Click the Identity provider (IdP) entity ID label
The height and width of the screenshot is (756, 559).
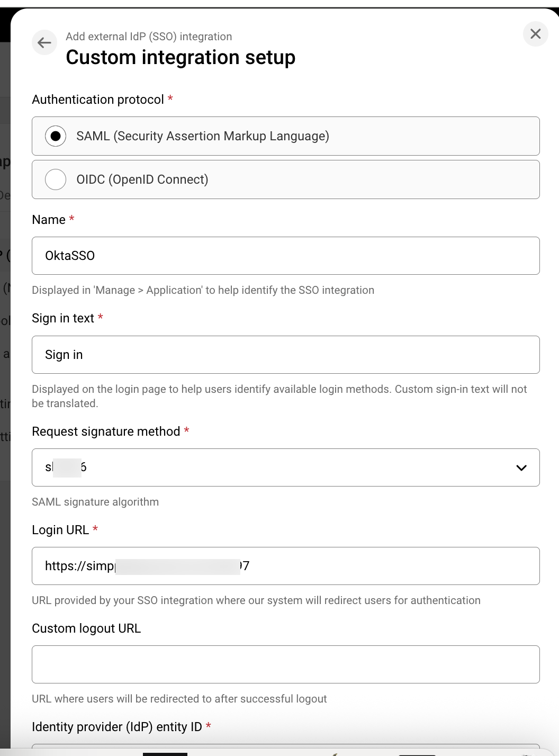[116, 727]
